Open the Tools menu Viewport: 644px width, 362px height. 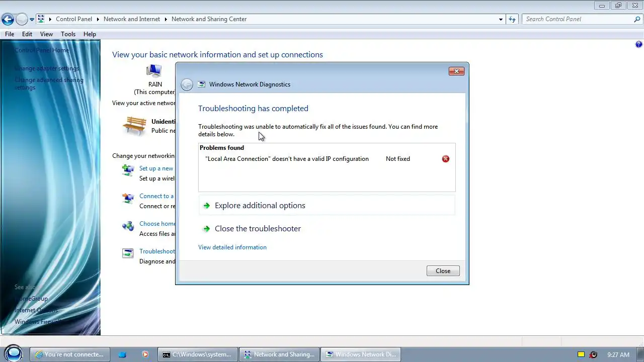[68, 34]
